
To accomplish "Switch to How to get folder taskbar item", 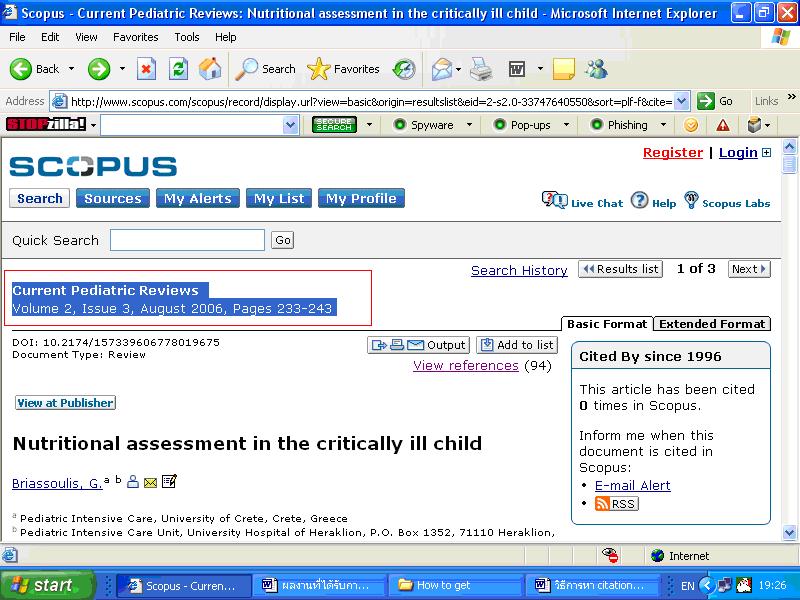I will coord(455,585).
